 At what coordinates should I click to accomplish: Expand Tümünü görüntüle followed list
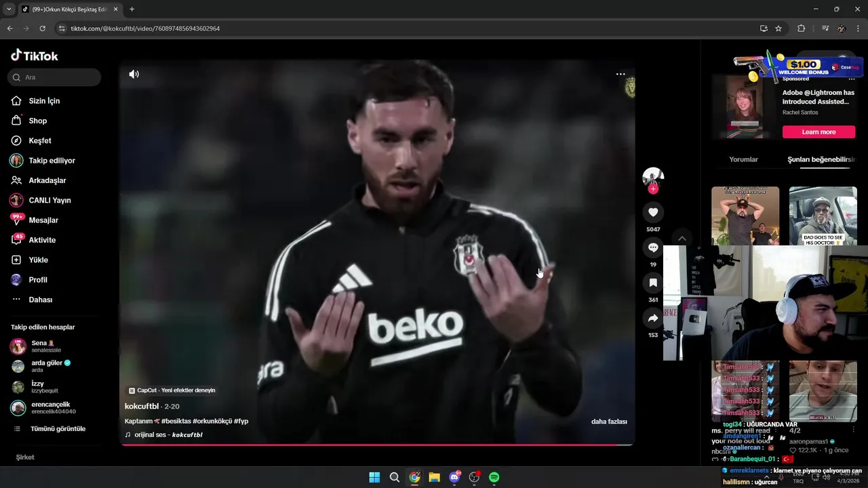pyautogui.click(x=58, y=429)
